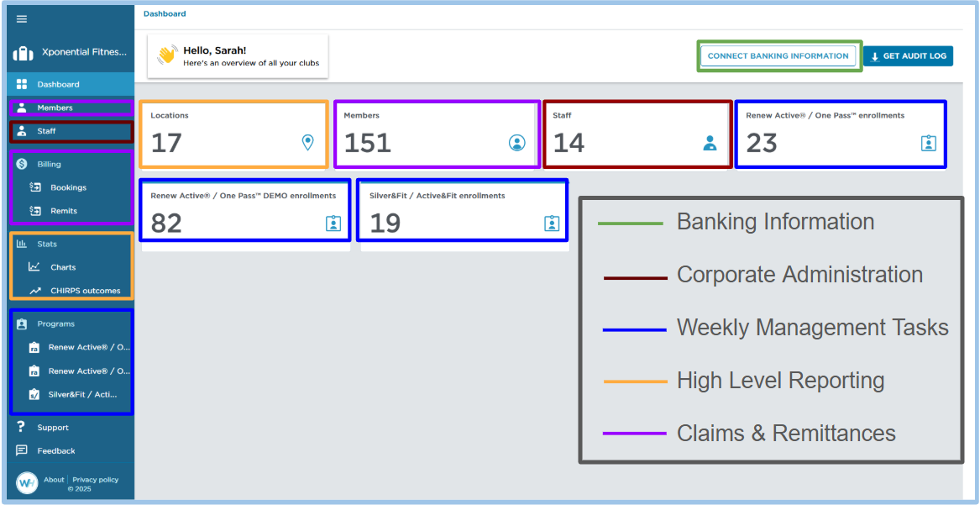Go to Staff in the sidebar
Screen dimensions: 980x505
[x=46, y=131]
